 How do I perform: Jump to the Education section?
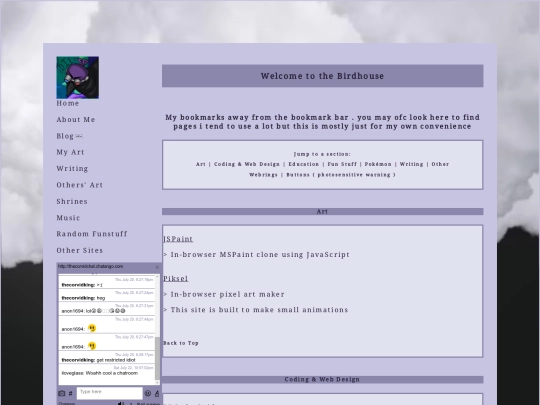click(x=304, y=164)
